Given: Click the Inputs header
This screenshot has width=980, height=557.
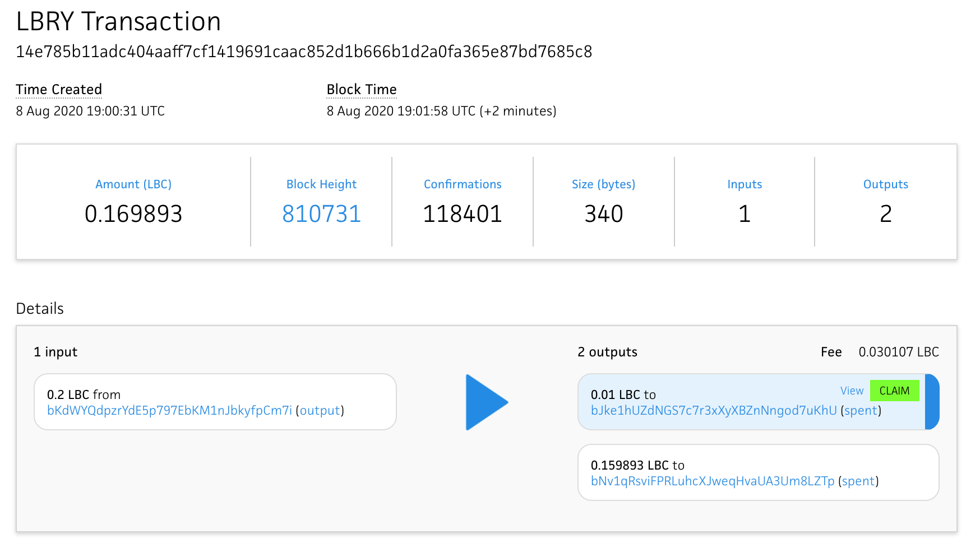Looking at the screenshot, I should (x=745, y=184).
